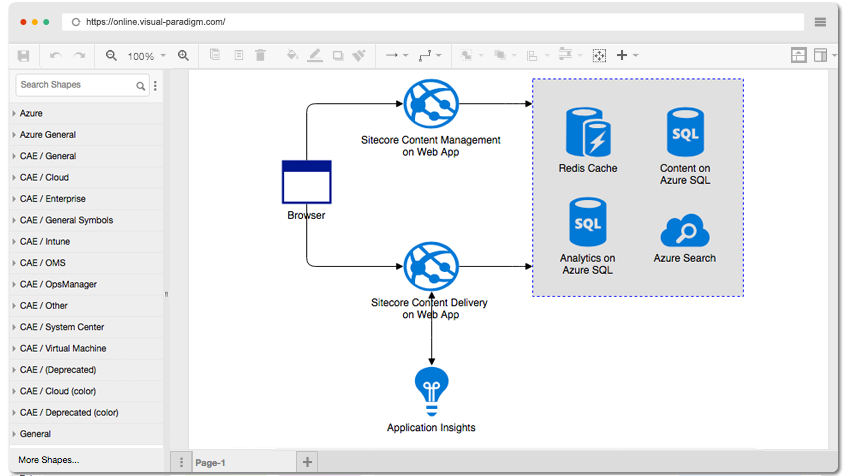848x476 pixels.
Task: Open the Waypoints connector style dropdown
Action: pos(430,55)
